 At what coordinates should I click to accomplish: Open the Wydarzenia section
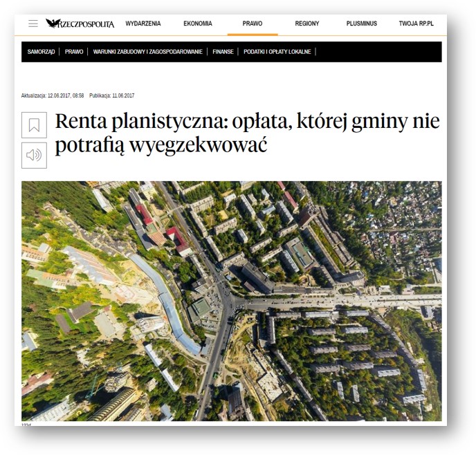(143, 24)
